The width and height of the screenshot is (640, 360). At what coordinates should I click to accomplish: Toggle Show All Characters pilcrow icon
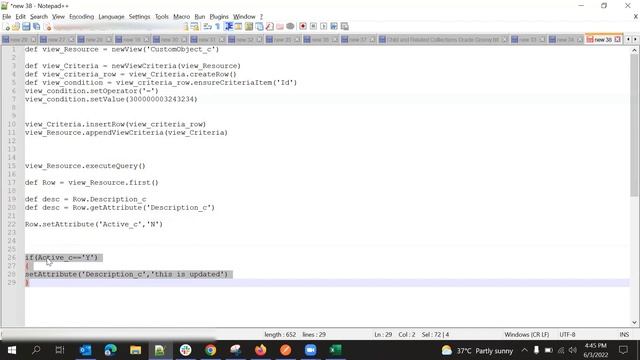click(x=218, y=27)
